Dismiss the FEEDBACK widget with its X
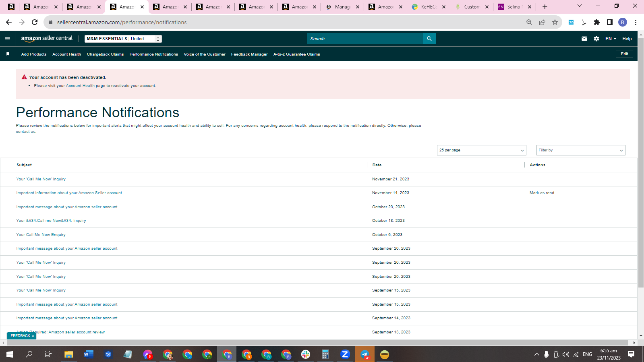The width and height of the screenshot is (644, 362). pos(33,336)
